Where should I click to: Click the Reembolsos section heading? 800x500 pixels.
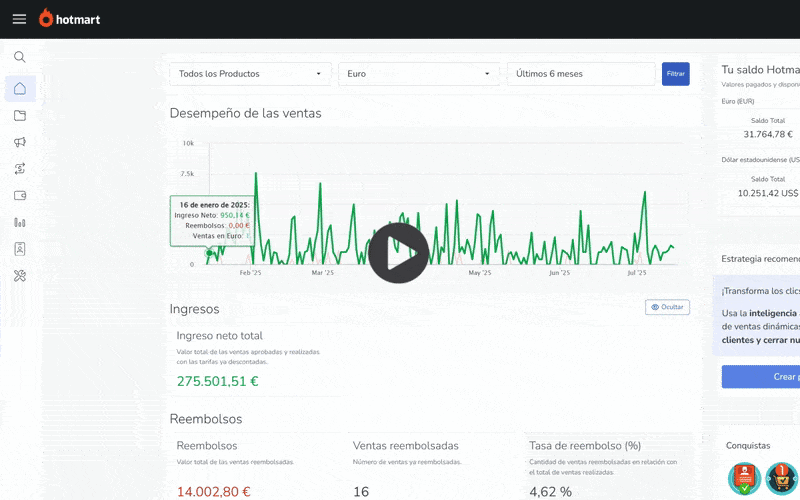pos(206,419)
